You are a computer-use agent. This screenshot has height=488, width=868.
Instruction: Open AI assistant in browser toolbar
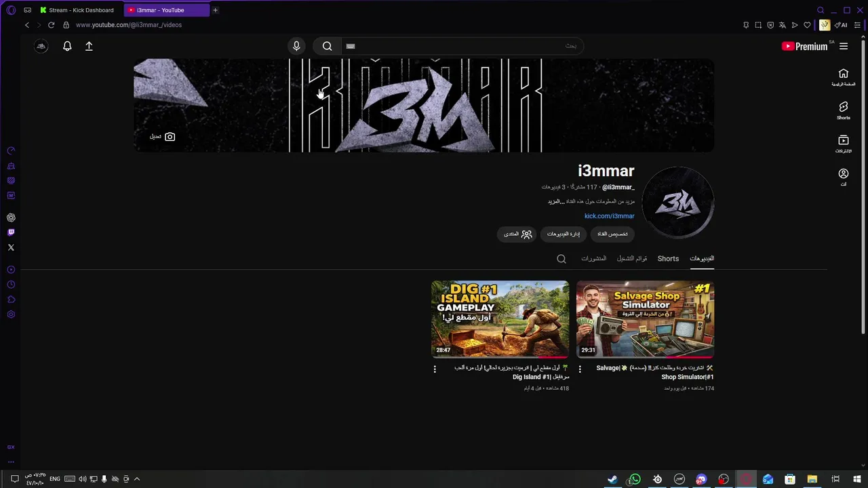pyautogui.click(x=841, y=25)
